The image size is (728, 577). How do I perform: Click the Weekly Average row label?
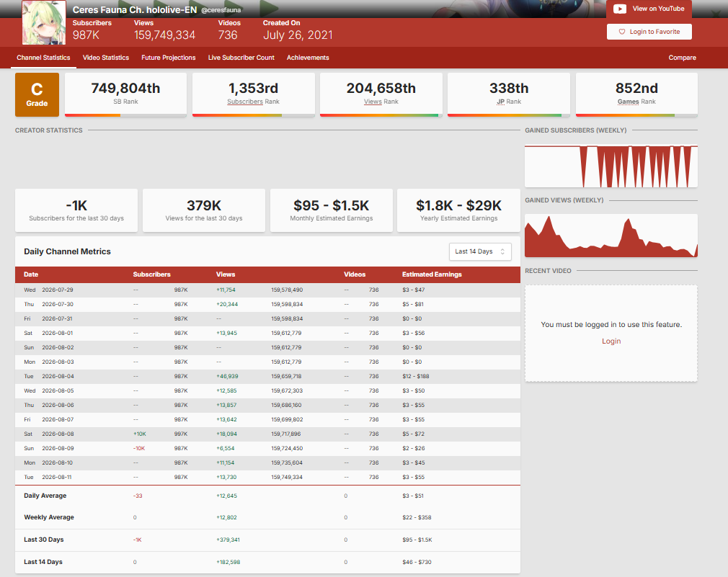coord(49,517)
